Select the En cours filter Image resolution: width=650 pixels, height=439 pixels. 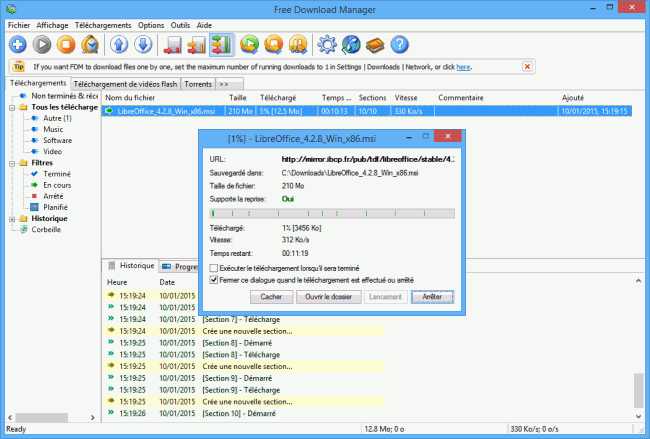[57, 185]
